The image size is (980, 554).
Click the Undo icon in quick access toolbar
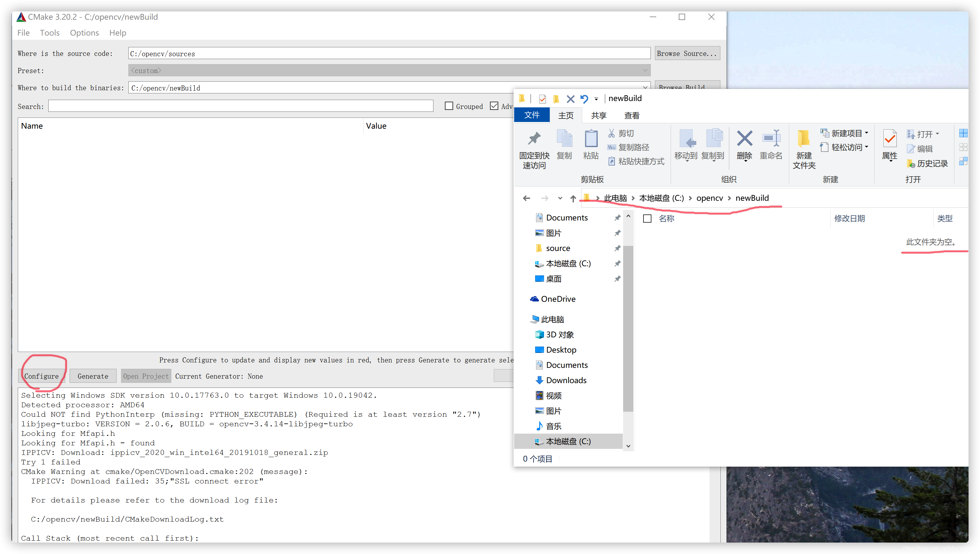pyautogui.click(x=584, y=99)
